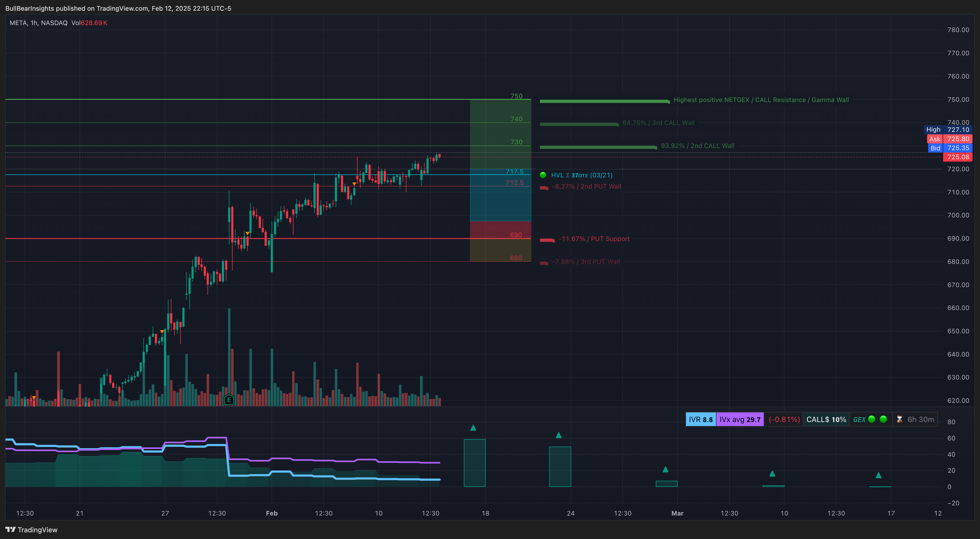Click the second-tallest teal histogram bar in lower pane
980x539 pixels.
click(560, 467)
